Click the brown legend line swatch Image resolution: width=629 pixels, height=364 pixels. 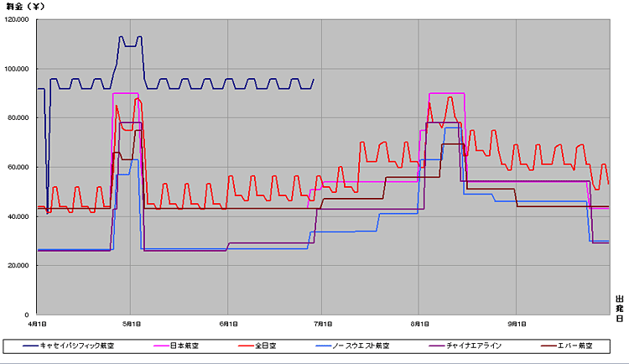(x=548, y=346)
